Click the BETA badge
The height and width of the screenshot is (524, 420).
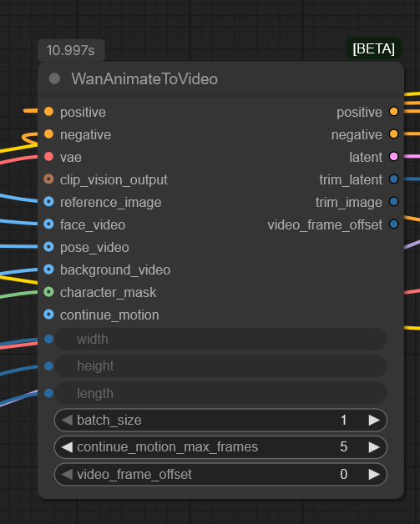pyautogui.click(x=374, y=48)
